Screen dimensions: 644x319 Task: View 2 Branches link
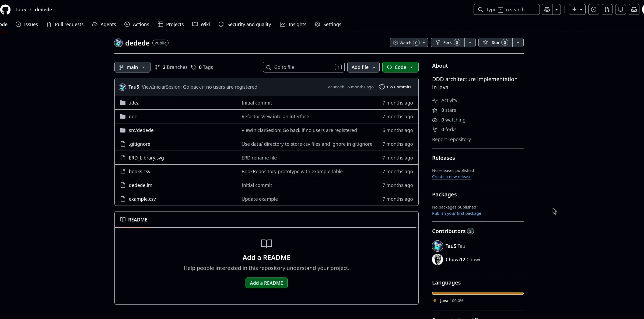[171, 67]
